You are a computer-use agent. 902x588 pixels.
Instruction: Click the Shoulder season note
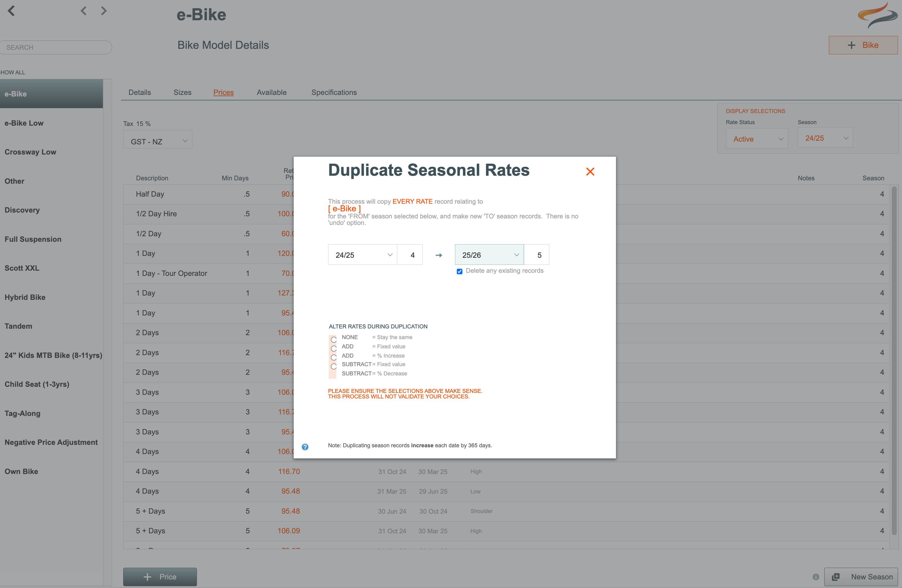481,511
